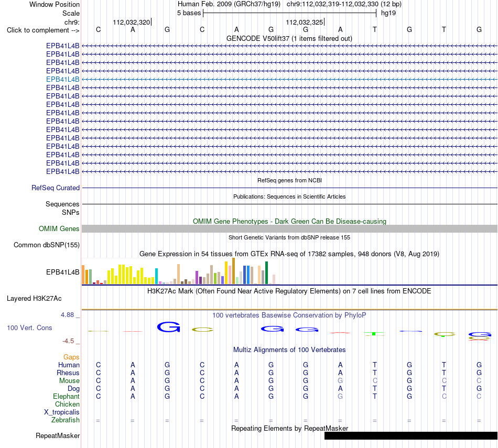Click the dark green GTEx expression bar

pos(266,273)
